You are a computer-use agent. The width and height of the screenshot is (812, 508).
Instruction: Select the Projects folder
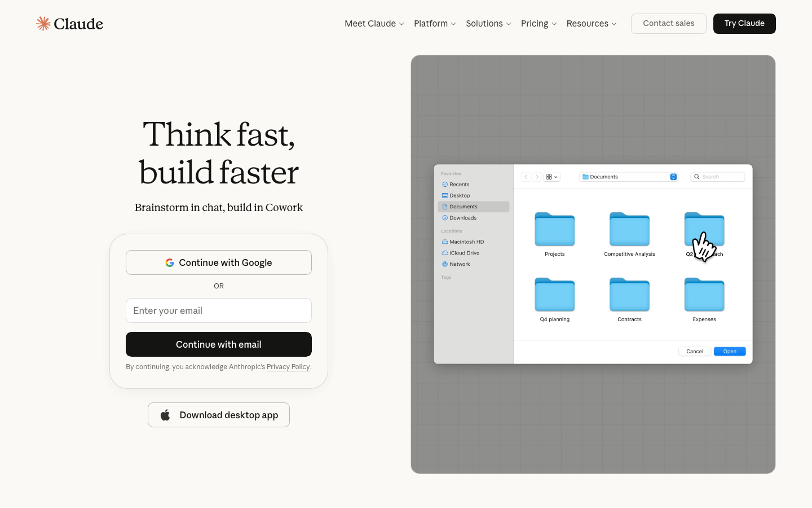point(555,234)
